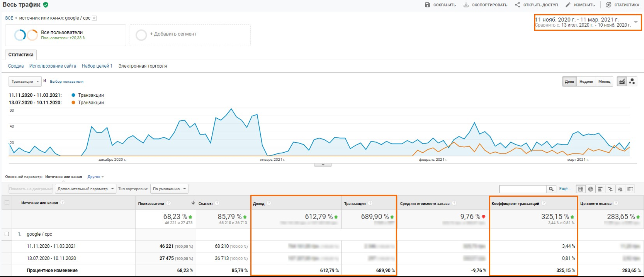Switch graph granularity to Месяц
Viewport: 644px width, 277px height.
click(604, 81)
